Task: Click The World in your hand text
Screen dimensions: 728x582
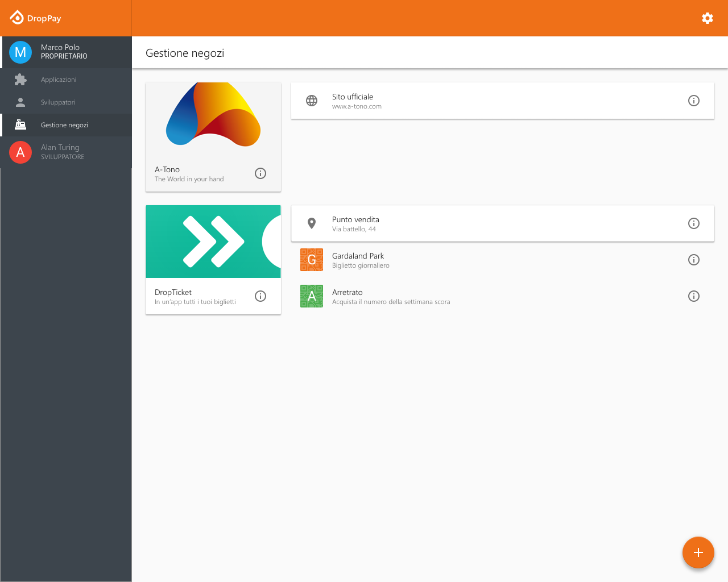Action: coord(189,179)
